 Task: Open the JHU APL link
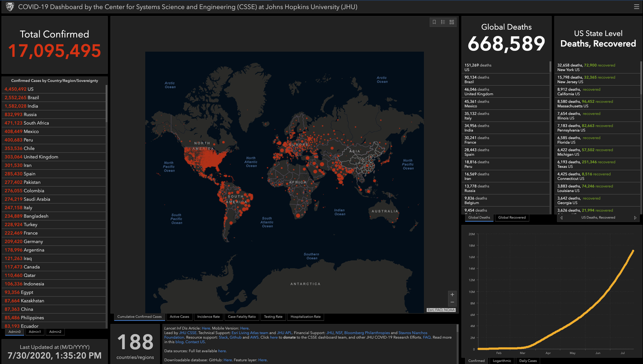coord(285,333)
